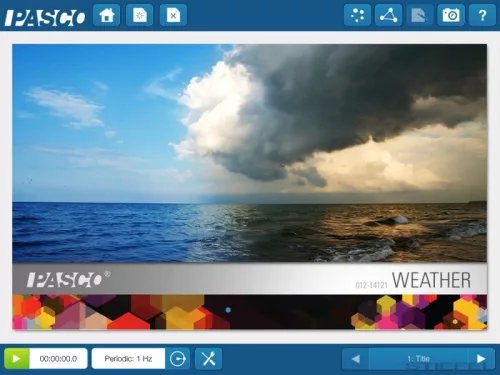Start recording with green play button
This screenshot has height=375, width=500.
17,359
